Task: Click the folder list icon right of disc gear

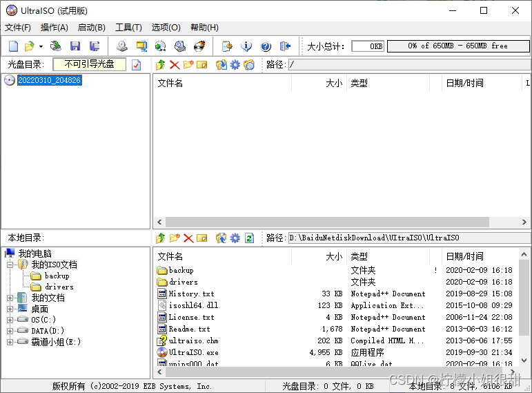Action: (x=249, y=64)
